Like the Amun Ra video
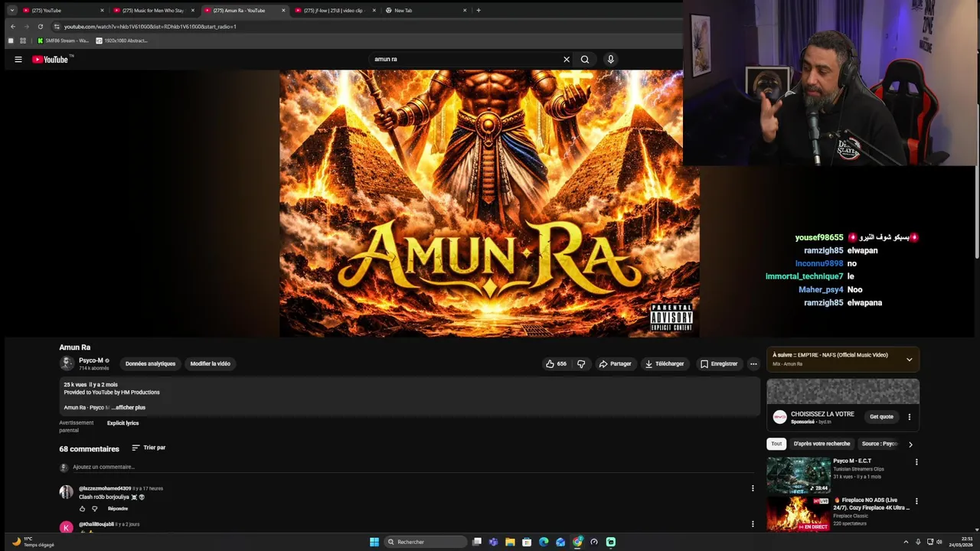 click(x=557, y=364)
